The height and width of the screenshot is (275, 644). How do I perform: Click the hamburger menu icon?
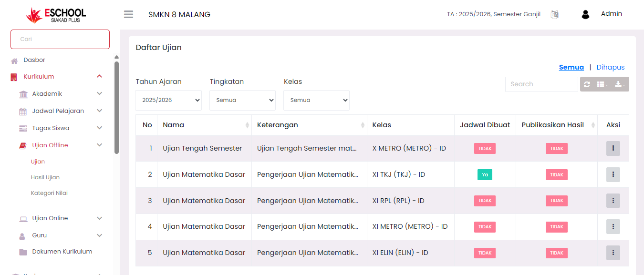click(128, 14)
